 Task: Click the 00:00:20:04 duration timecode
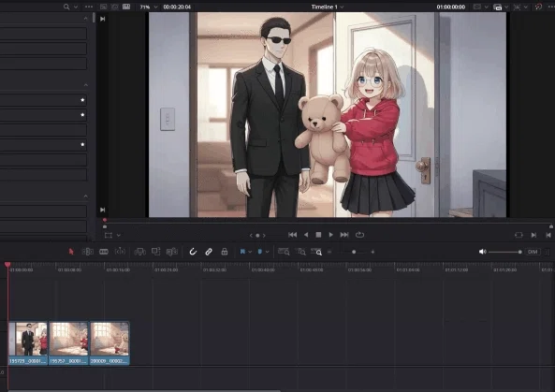coord(177,7)
